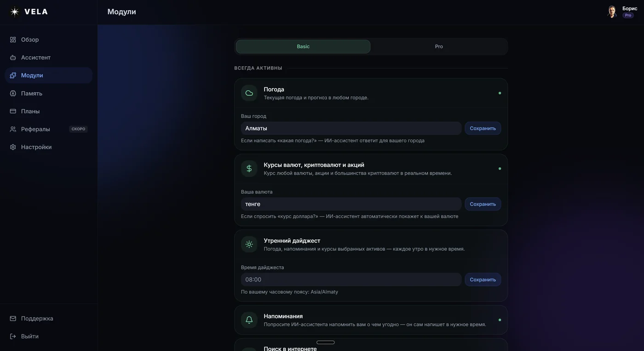Open Обзор in the sidebar
This screenshot has height=351, width=644.
pos(49,40)
